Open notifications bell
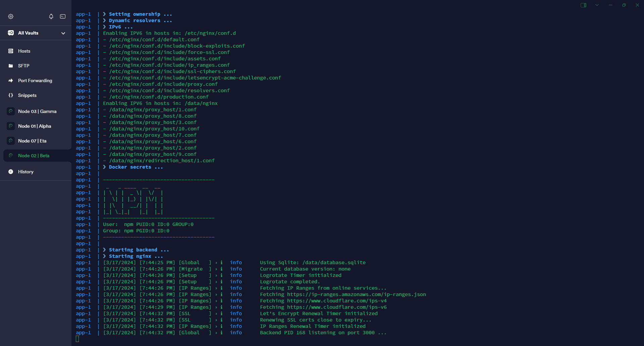 click(x=51, y=16)
